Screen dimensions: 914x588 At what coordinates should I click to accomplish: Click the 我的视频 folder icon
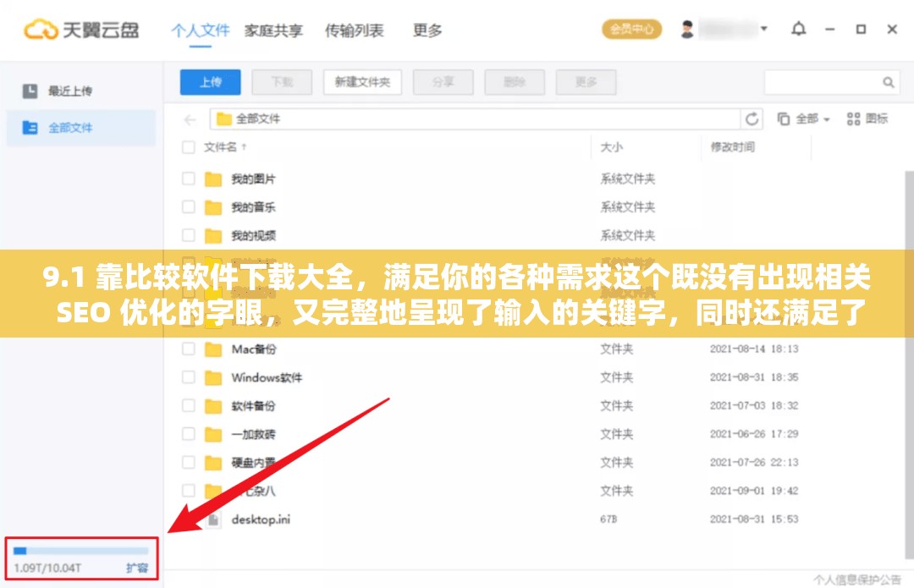(213, 235)
